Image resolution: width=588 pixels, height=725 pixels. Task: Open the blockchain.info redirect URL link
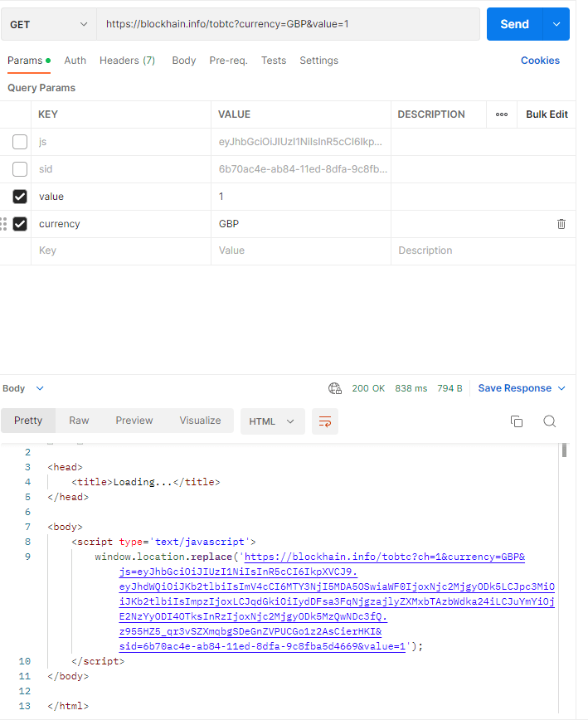pyautogui.click(x=337, y=601)
